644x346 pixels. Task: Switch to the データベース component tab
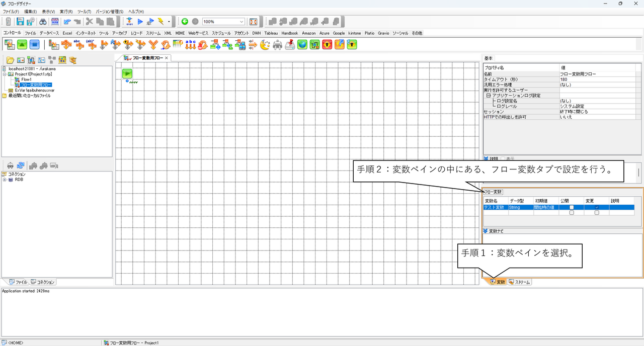click(49, 33)
